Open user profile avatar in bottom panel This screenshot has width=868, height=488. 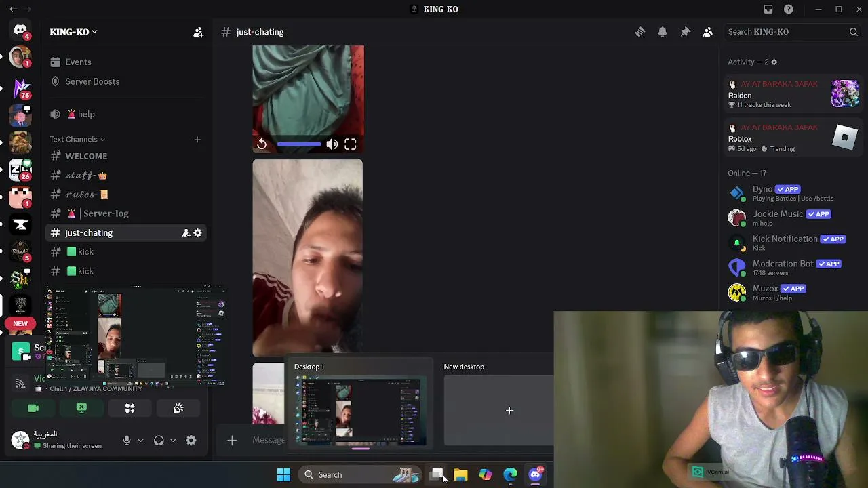(x=20, y=441)
